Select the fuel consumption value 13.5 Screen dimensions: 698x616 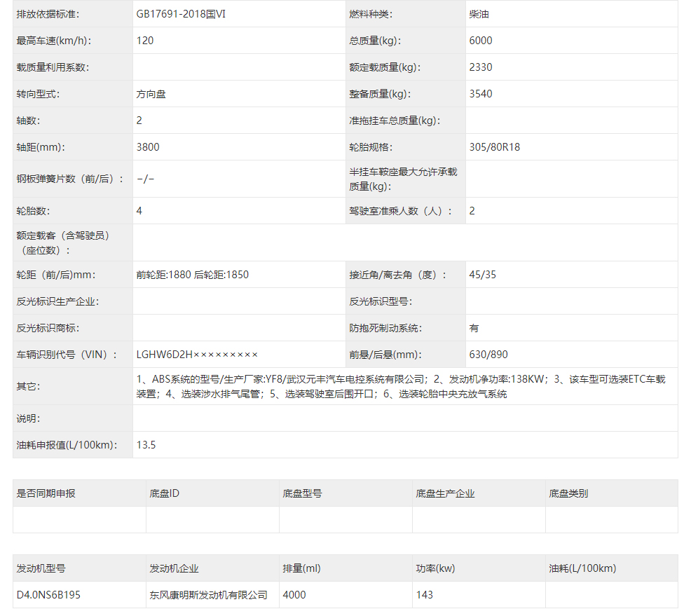click(x=146, y=445)
